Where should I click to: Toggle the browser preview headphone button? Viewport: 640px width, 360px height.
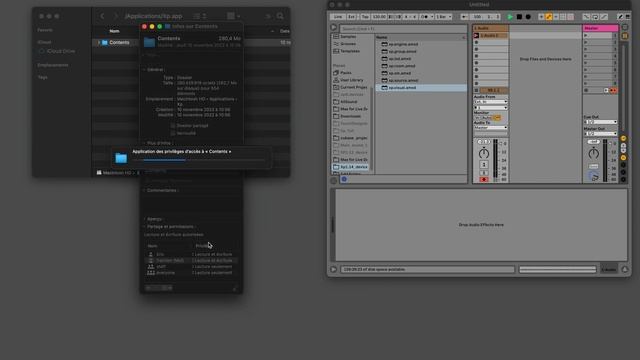(344, 179)
